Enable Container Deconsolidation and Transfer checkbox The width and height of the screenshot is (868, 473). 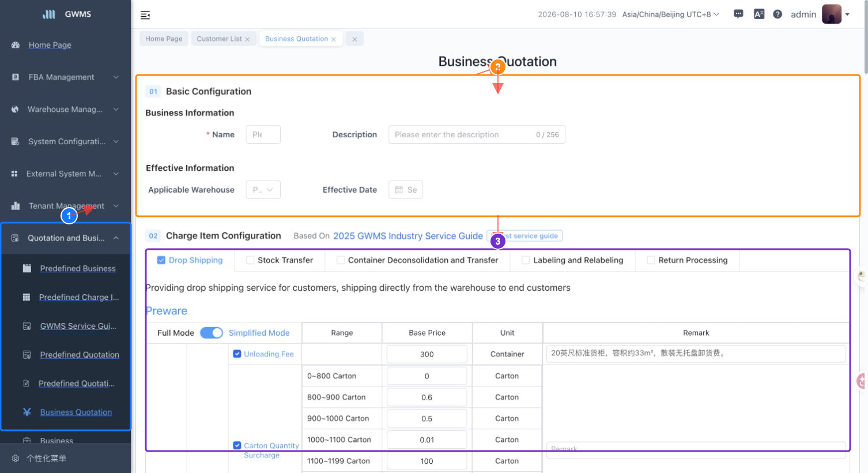(x=341, y=260)
